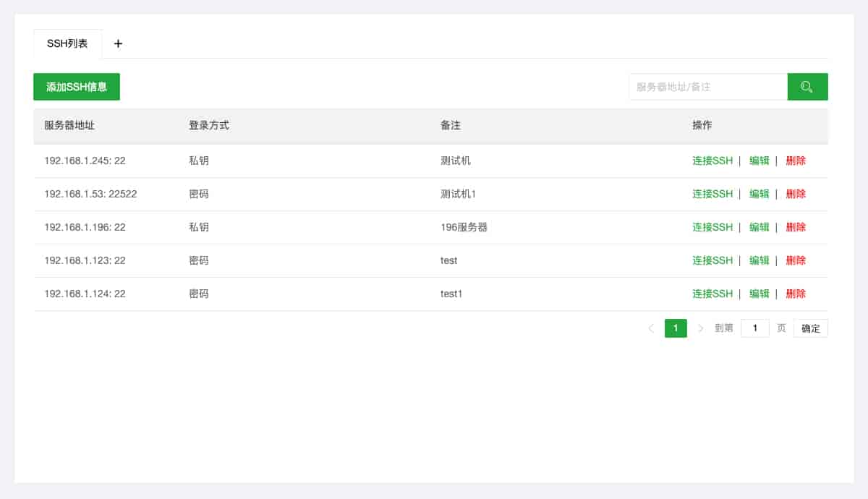Viewport: 868px width, 499px height.
Task: Click 编辑 for server 192.168.1.53
Action: 759,194
